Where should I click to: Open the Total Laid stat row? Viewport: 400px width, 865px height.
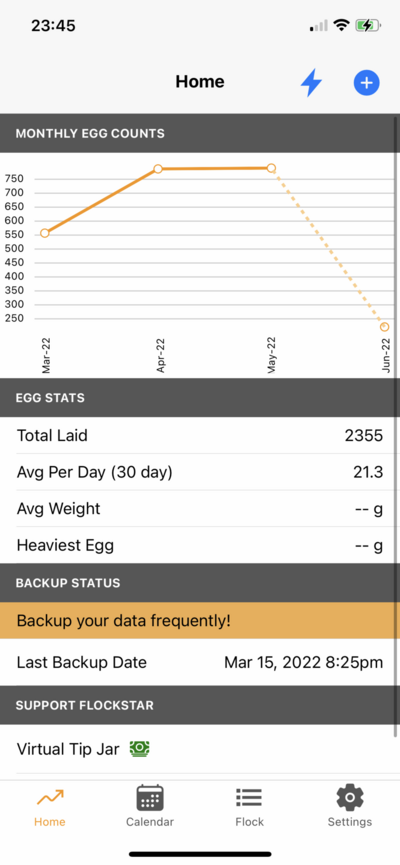[x=200, y=436]
